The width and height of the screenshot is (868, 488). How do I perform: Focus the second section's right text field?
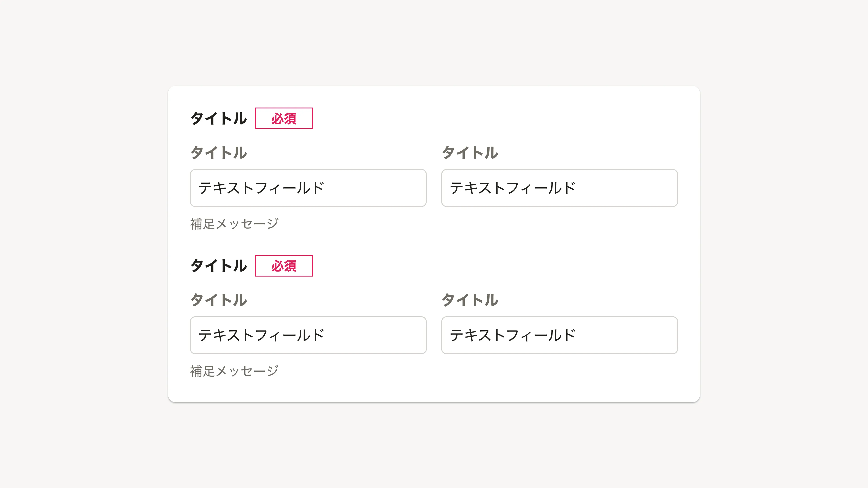(623, 335)
